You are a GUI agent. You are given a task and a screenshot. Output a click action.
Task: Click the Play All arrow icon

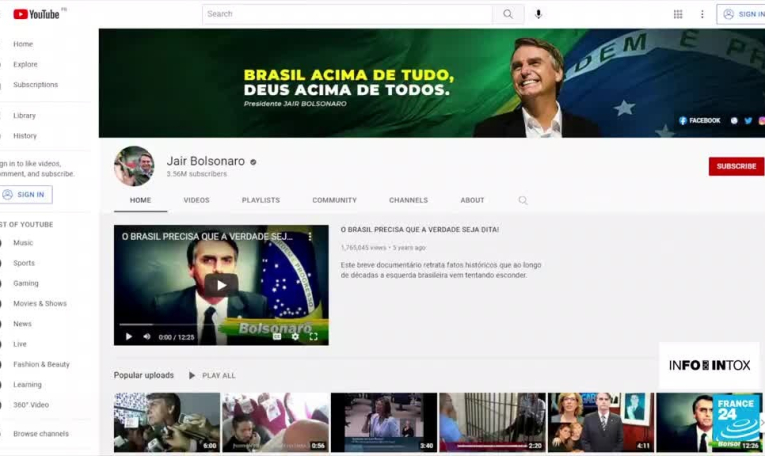click(192, 376)
